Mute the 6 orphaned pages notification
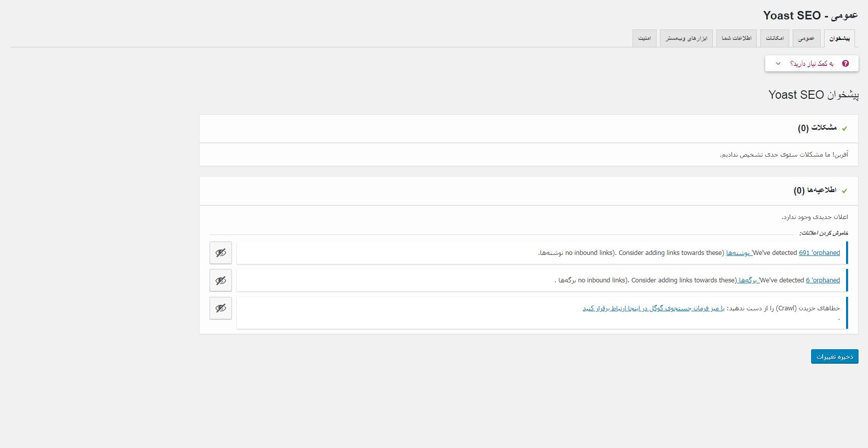Screen dimensions: 868x448 220,280
